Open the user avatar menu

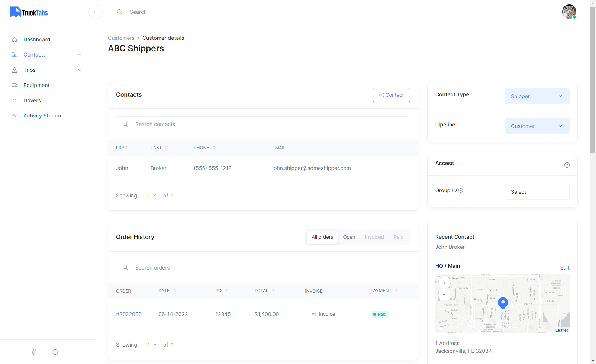569,12
